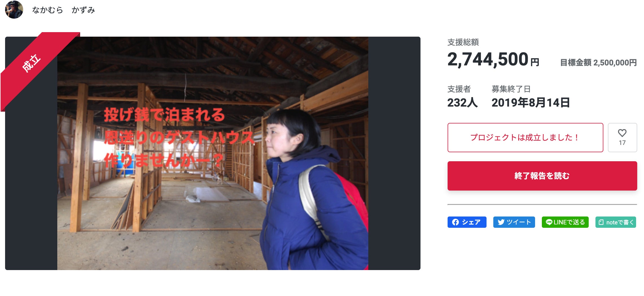The height and width of the screenshot is (296, 644).
Task: Click the 目標金額 2,500,000円 text
Action: [x=598, y=63]
